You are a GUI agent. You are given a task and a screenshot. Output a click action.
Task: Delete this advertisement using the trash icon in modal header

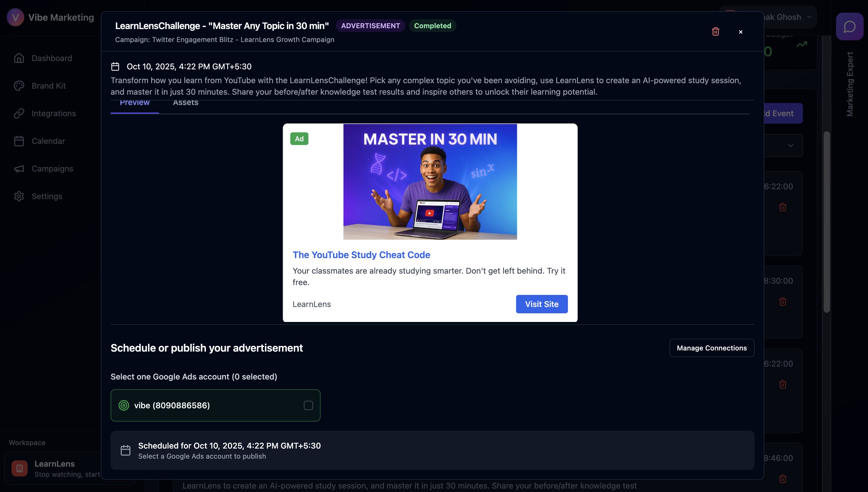pos(715,31)
